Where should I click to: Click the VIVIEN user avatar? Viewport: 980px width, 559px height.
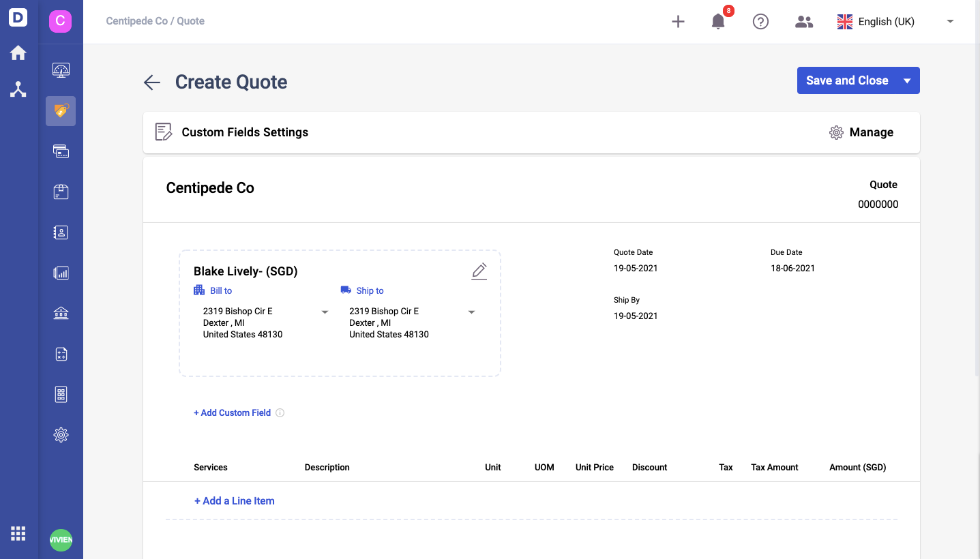pos(61,540)
